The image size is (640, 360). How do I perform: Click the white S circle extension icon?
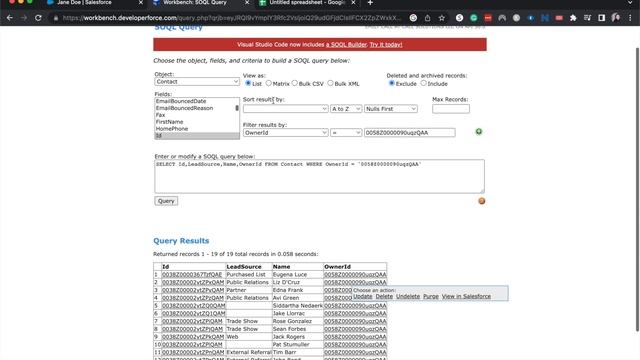point(459,18)
